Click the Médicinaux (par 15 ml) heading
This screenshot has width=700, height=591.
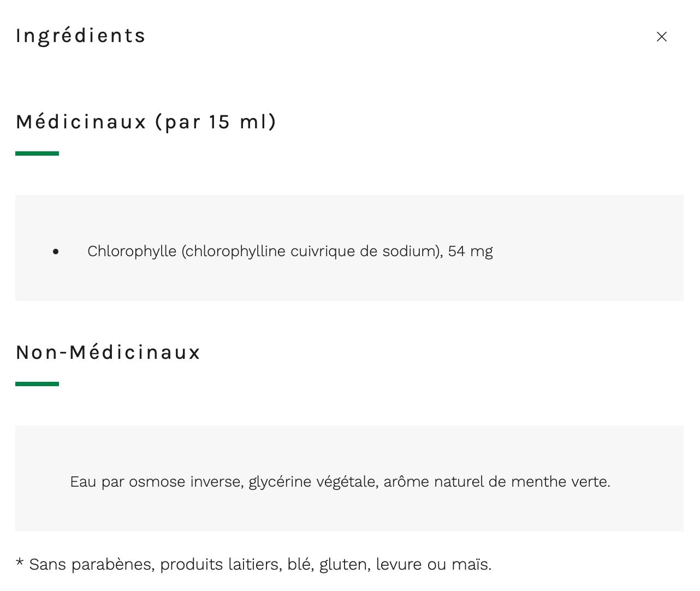click(145, 121)
